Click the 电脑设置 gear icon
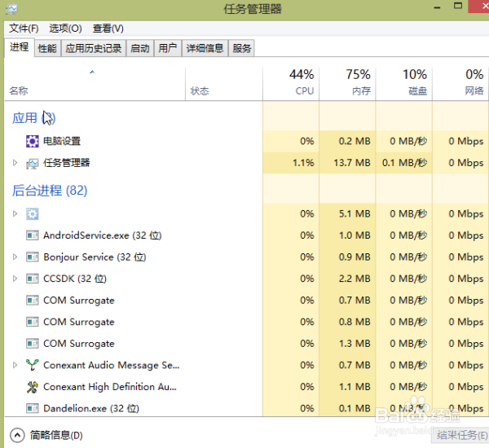This screenshot has height=448, width=489. click(x=32, y=141)
